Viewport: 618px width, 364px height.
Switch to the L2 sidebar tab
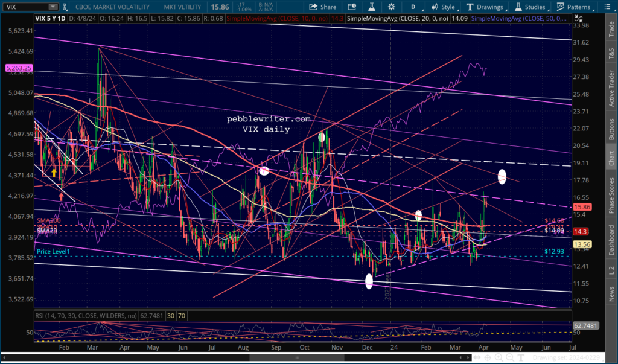click(x=611, y=270)
